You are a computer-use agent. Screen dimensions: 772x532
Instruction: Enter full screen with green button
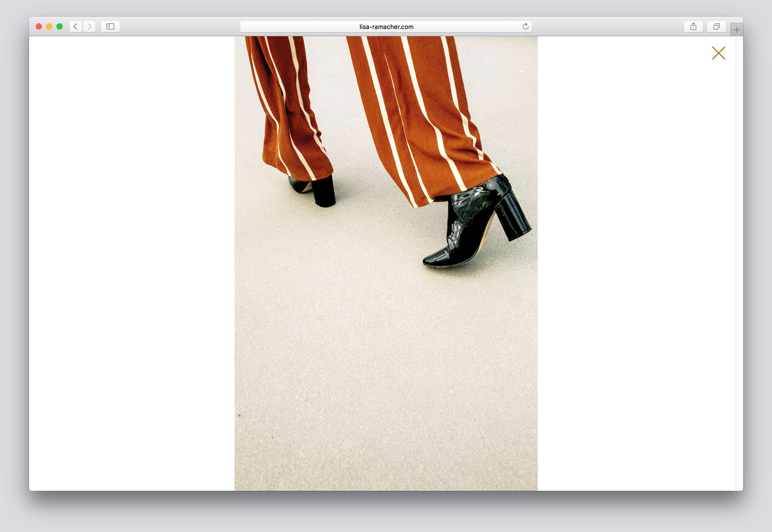pos(60,27)
